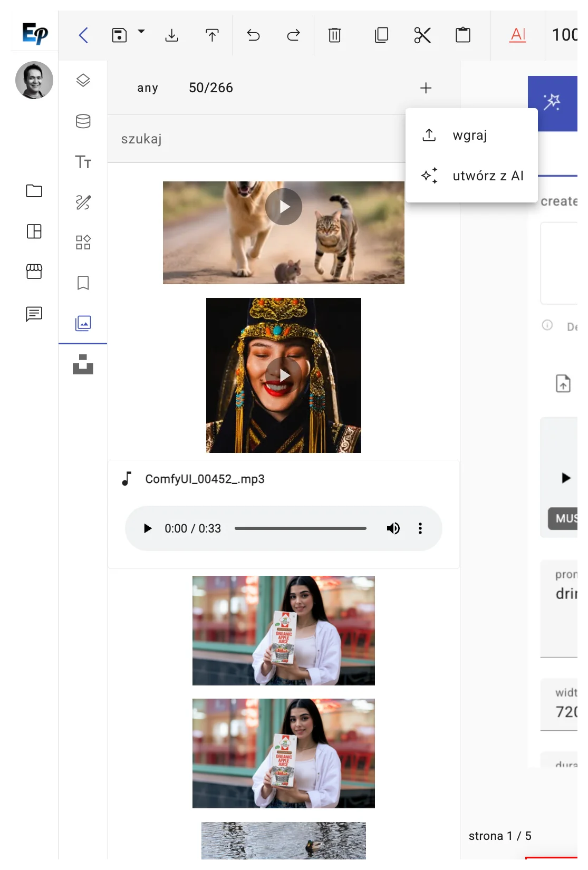Play the ComfyUI_00452_.mp3 audio

point(148,528)
